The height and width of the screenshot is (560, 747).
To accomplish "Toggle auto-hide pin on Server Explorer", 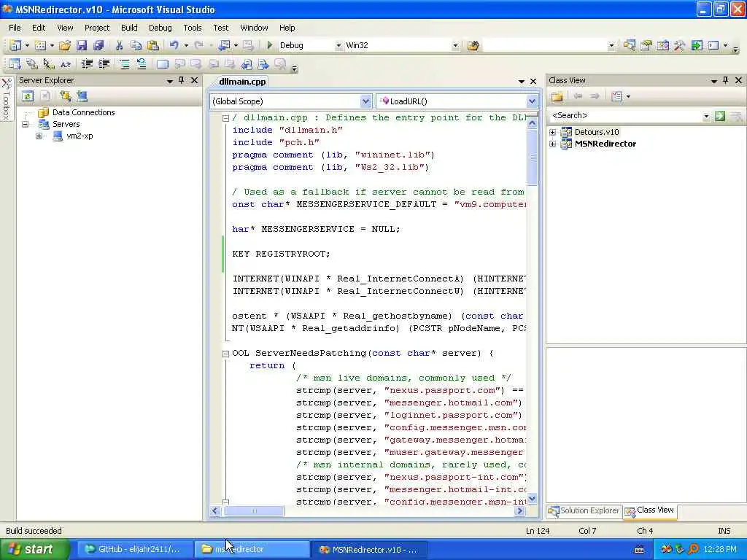I will 182,80.
